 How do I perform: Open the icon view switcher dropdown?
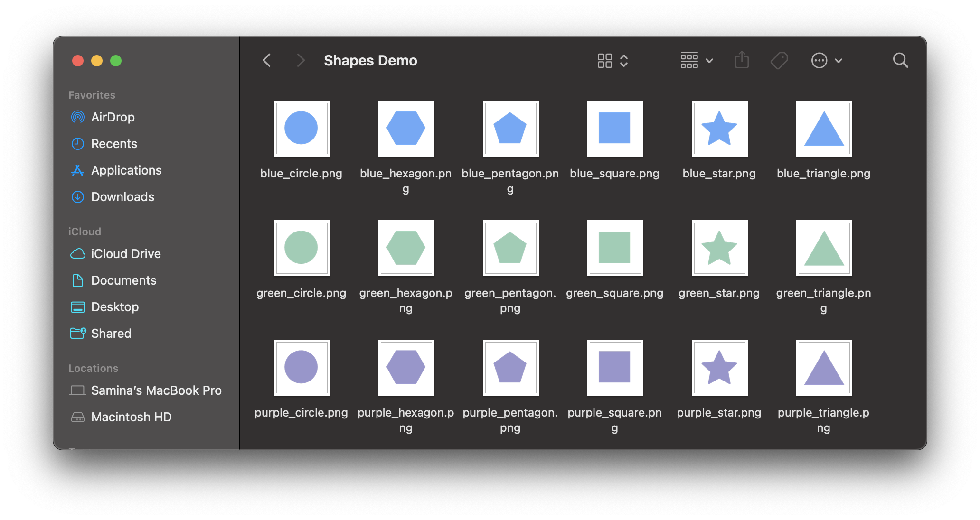[613, 60]
